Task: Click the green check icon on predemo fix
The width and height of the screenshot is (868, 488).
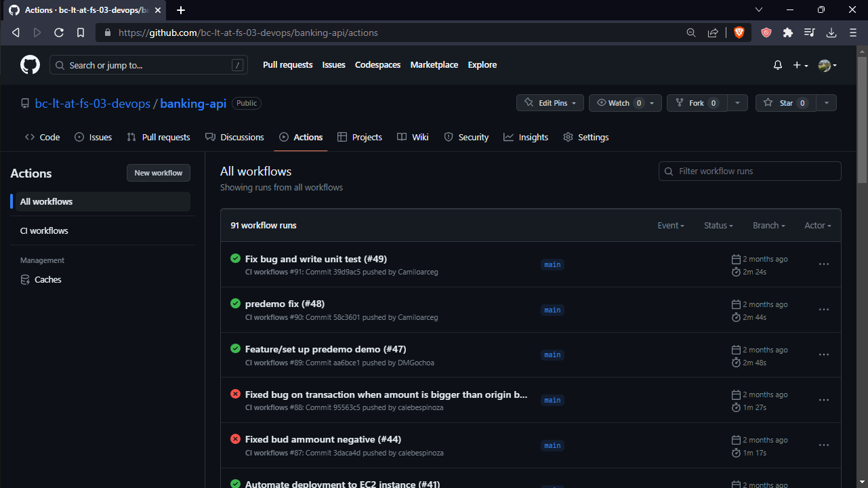Action: point(235,303)
